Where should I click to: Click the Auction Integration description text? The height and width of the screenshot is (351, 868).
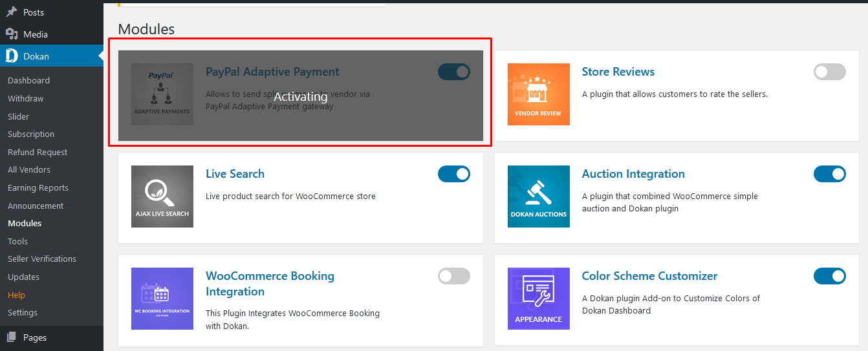coord(670,202)
